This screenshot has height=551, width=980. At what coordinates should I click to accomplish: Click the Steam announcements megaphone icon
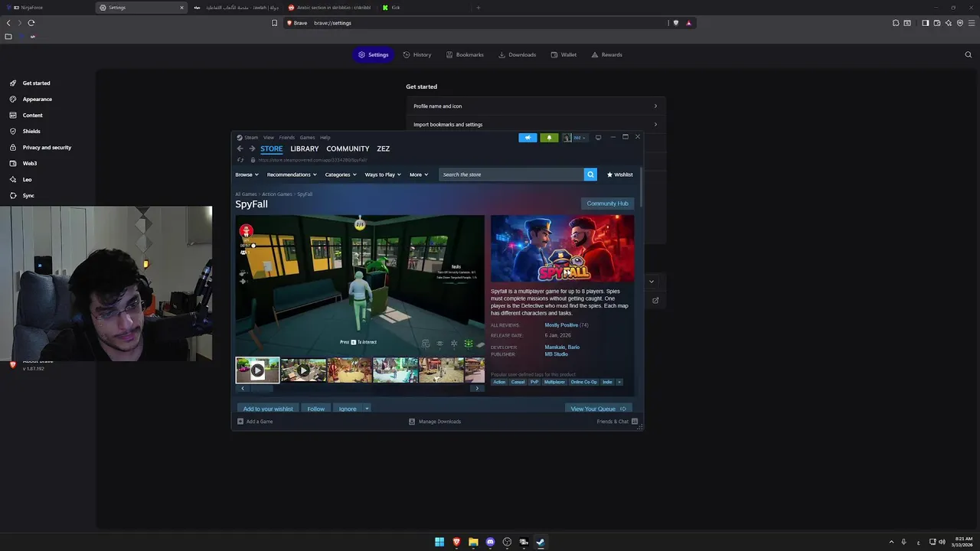(528, 138)
